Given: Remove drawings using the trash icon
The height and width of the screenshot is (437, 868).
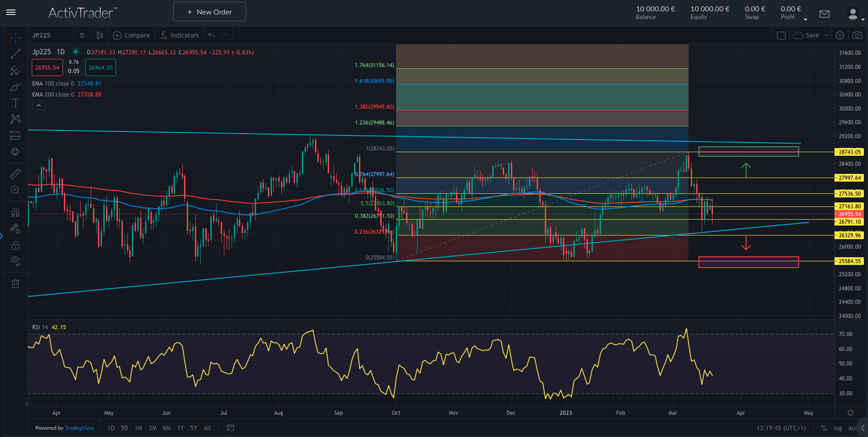Looking at the screenshot, I should [15, 283].
